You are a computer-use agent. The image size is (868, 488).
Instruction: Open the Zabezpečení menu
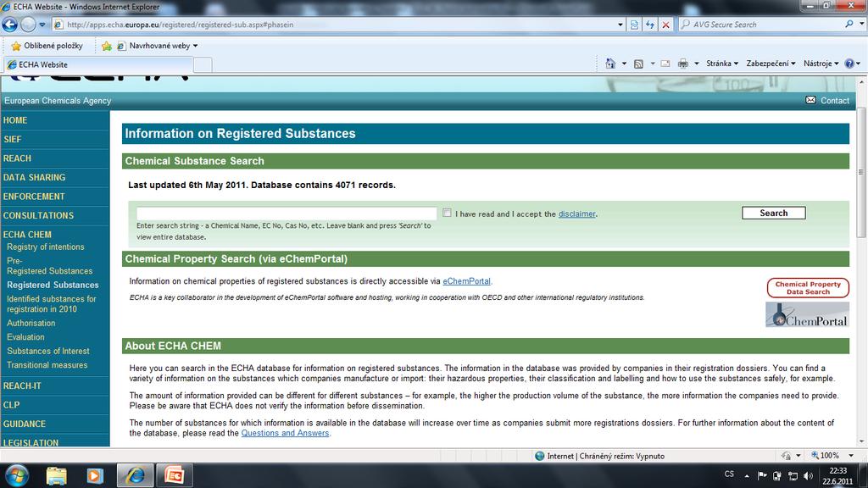point(771,64)
